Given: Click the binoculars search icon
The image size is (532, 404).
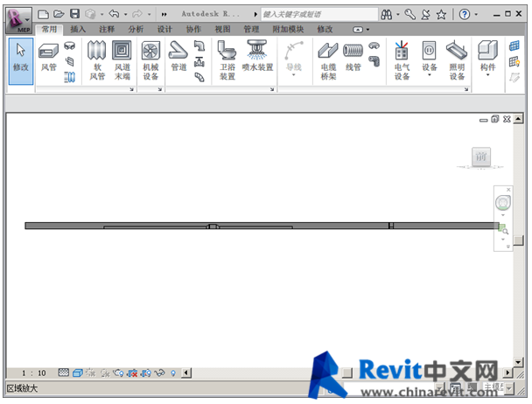Looking at the screenshot, I should pos(387,14).
